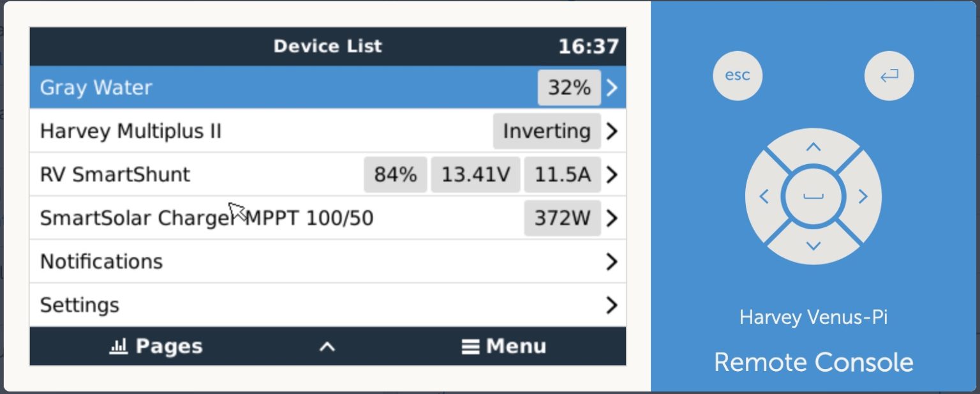
Task: Expand the Settings entry via its chevron
Action: tap(611, 305)
